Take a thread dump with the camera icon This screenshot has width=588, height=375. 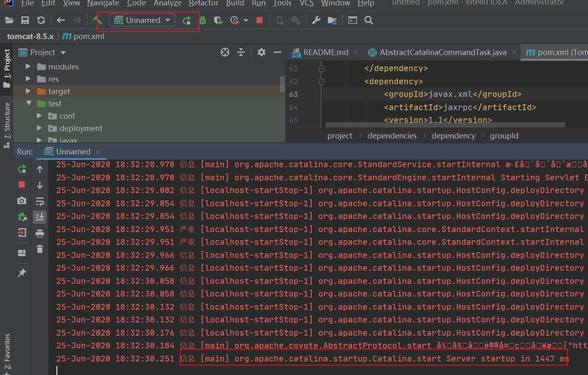[22, 200]
